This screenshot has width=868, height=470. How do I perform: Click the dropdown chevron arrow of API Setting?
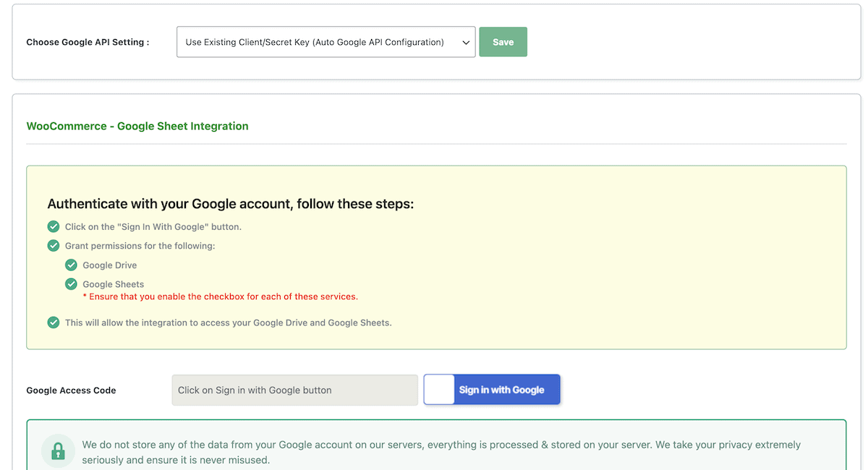point(466,43)
